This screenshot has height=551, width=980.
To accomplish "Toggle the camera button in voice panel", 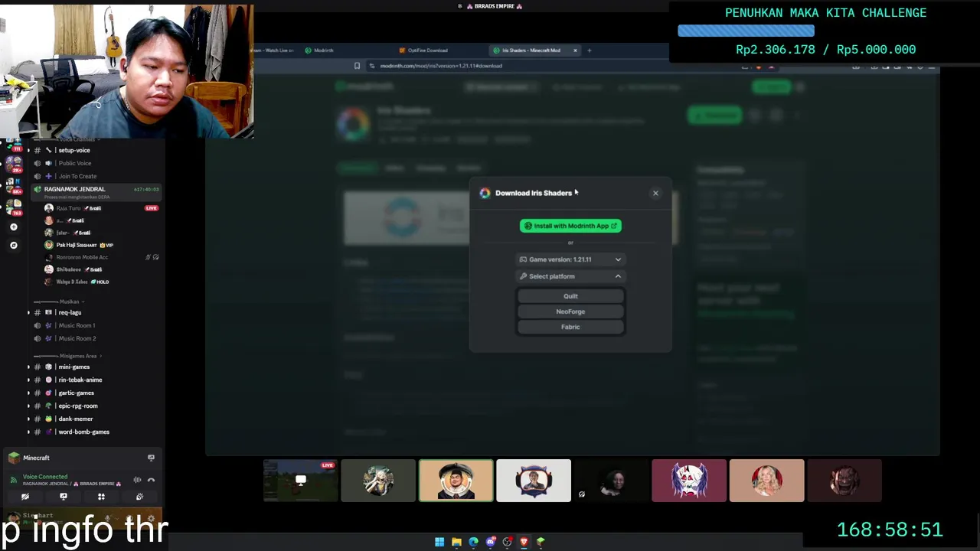I will (x=25, y=497).
